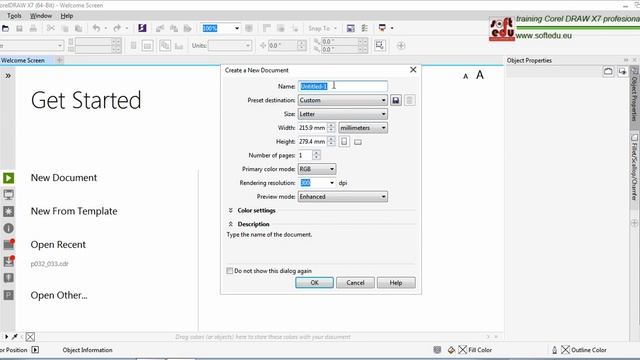Click the Print icon in toolbar
The width and height of the screenshot is (640, 360).
tap(33, 28)
